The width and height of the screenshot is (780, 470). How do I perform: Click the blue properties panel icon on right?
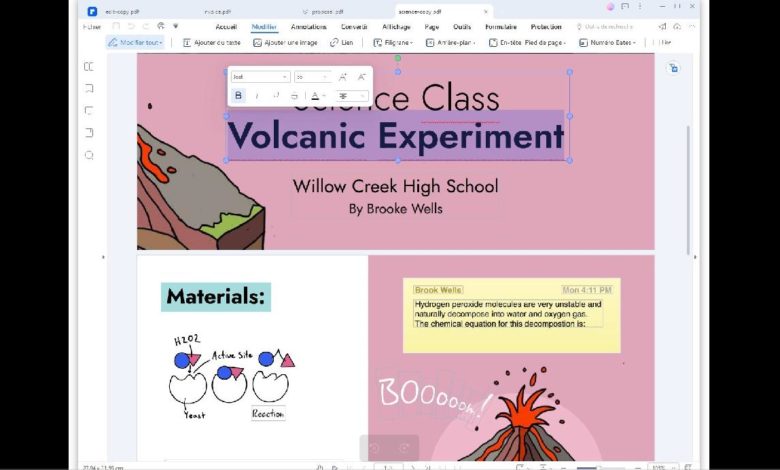point(674,68)
